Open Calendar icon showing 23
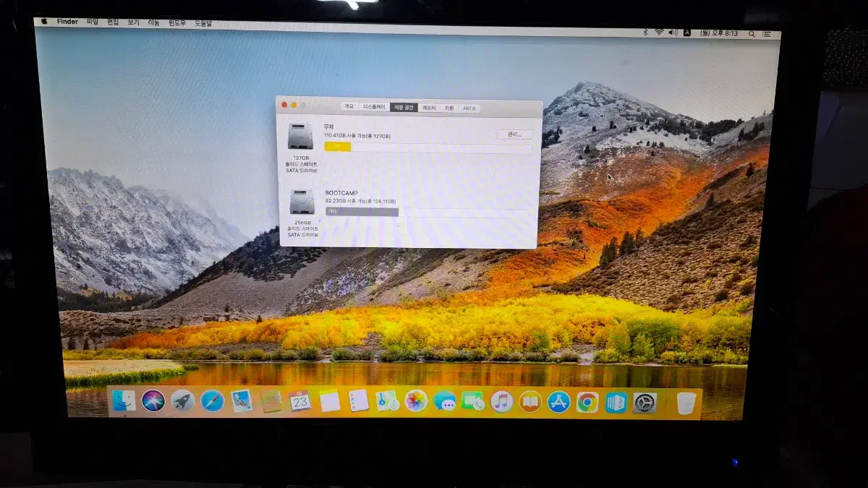The image size is (868, 488). click(300, 401)
